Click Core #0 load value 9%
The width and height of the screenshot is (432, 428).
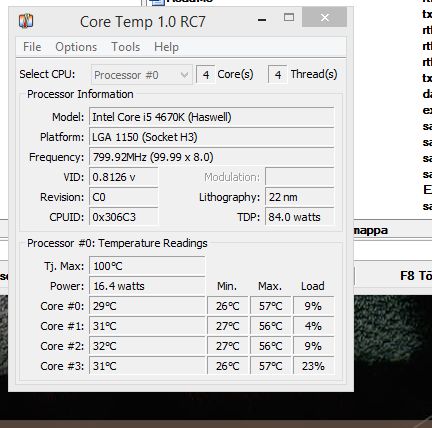coord(314,306)
